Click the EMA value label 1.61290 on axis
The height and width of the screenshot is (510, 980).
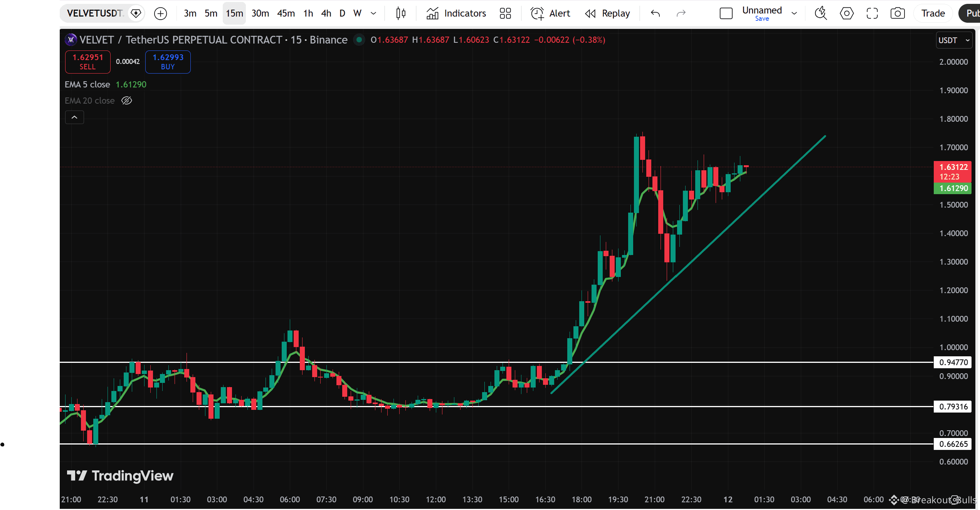click(x=953, y=188)
